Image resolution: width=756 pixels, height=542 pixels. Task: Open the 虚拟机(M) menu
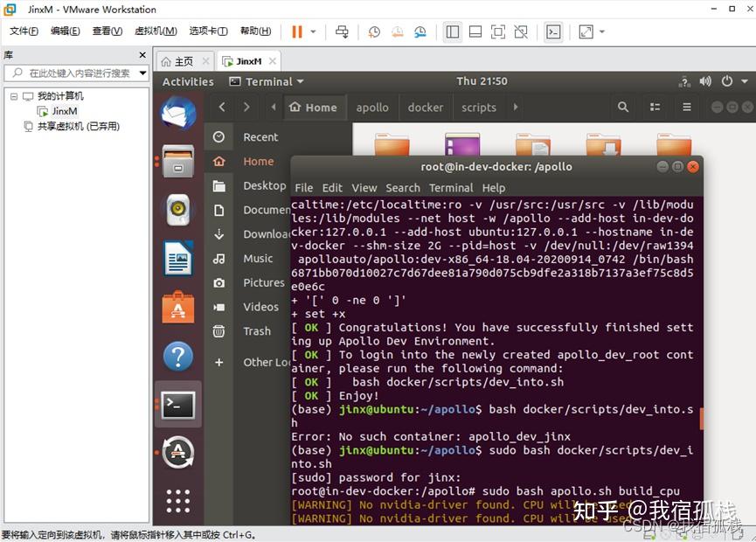pyautogui.click(x=156, y=31)
